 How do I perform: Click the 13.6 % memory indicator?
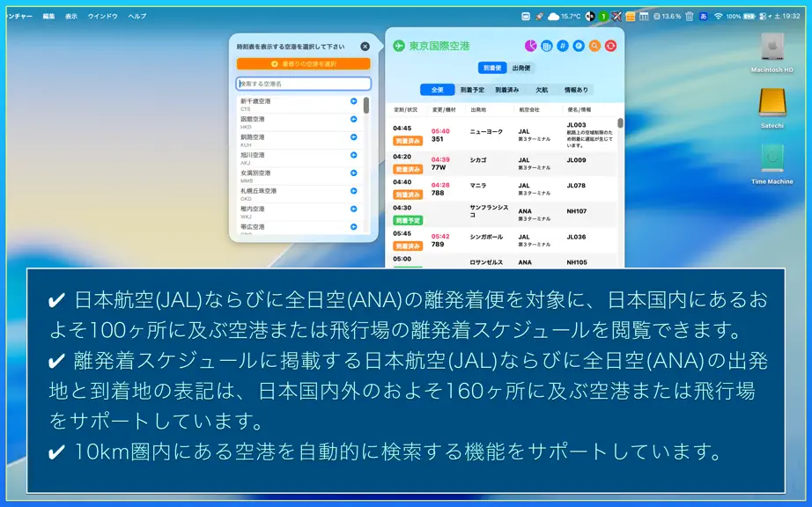pos(667,17)
